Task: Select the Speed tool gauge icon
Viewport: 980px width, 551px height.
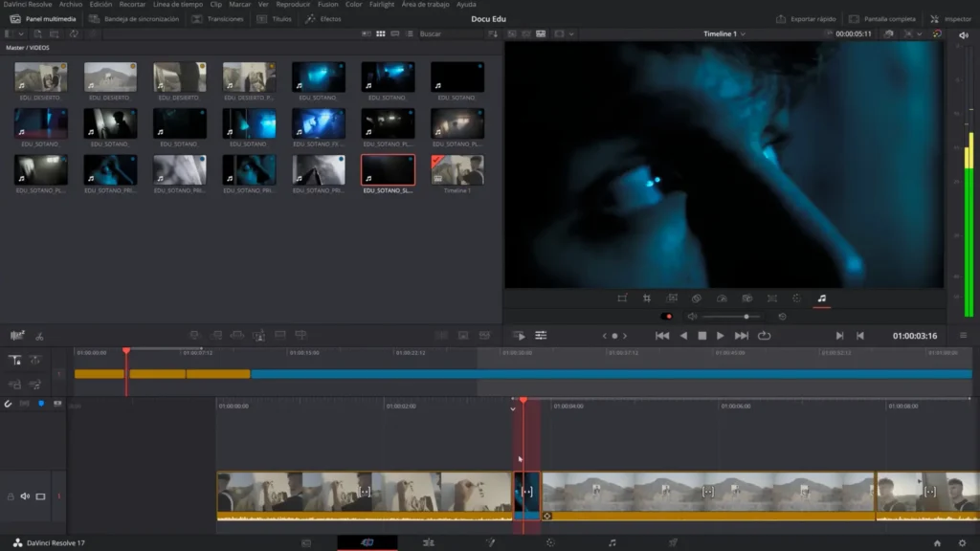Action: pos(722,298)
